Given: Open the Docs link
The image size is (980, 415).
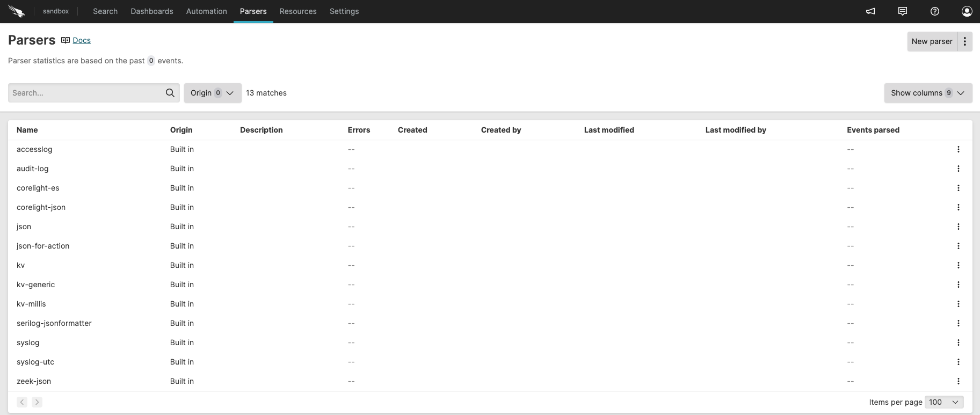Looking at the screenshot, I should (82, 40).
